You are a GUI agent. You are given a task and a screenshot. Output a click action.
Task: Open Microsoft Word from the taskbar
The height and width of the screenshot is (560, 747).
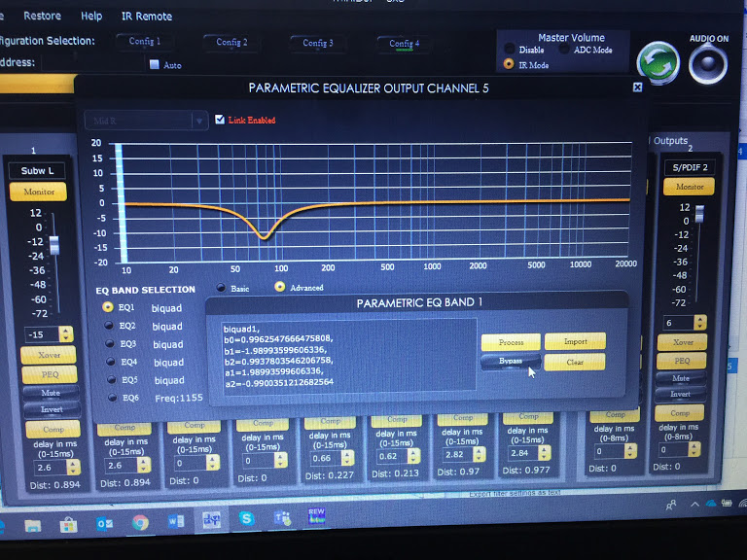(x=176, y=521)
